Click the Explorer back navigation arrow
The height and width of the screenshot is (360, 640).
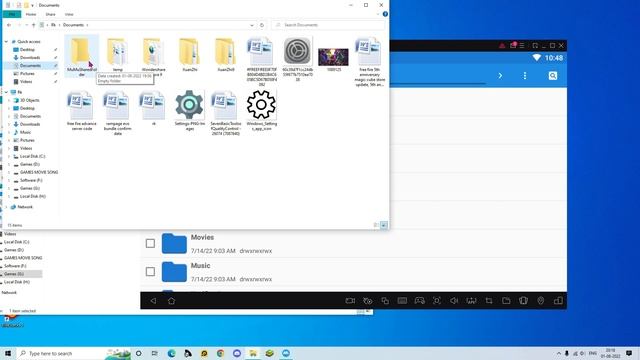pyautogui.click(x=9, y=25)
